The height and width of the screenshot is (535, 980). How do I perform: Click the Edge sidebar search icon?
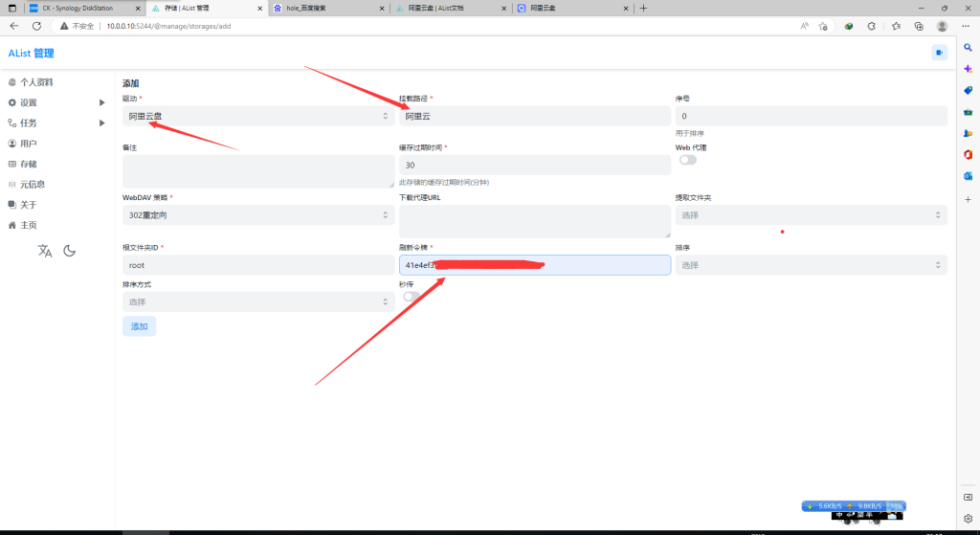[x=969, y=48]
